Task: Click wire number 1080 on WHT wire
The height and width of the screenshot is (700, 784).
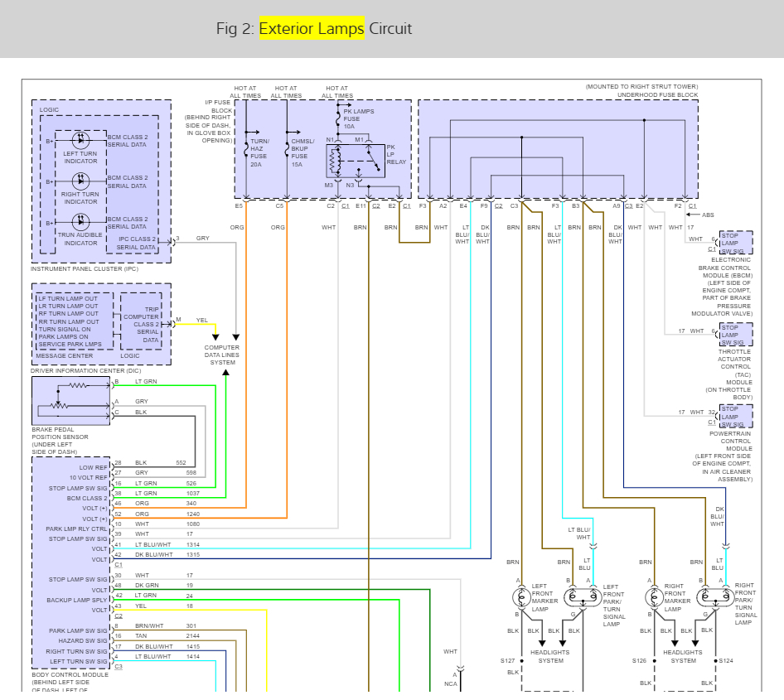Action: pyautogui.click(x=192, y=524)
